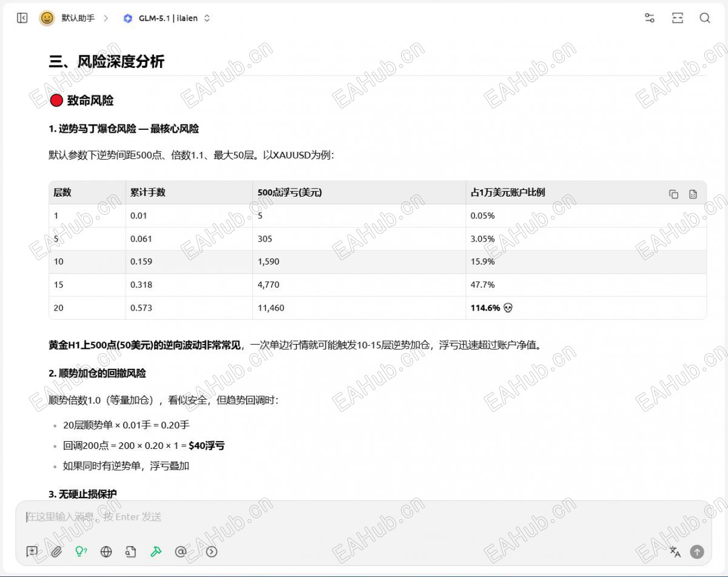The height and width of the screenshot is (577, 728).
Task: Open the settings sliders icon in header
Action: click(x=650, y=18)
